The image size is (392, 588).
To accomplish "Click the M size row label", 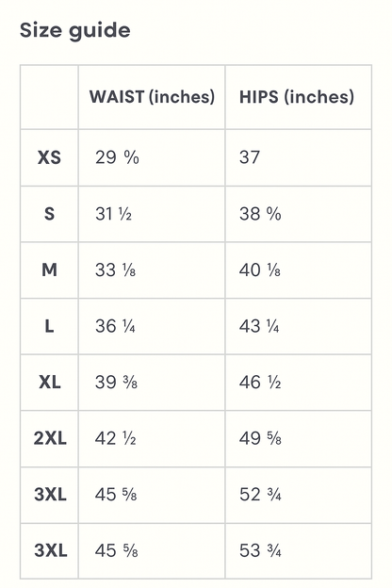I will click(x=49, y=270).
